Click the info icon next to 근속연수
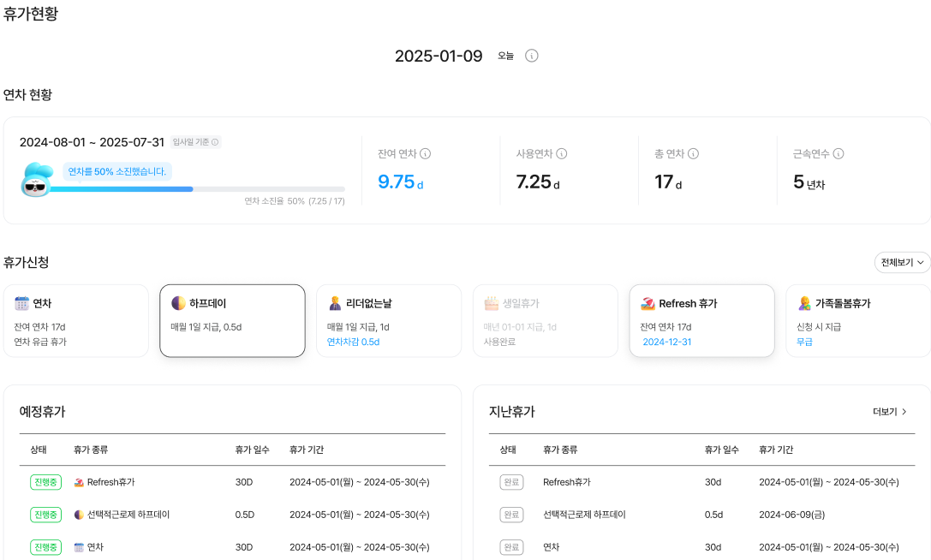The image size is (931, 560). 838,154
